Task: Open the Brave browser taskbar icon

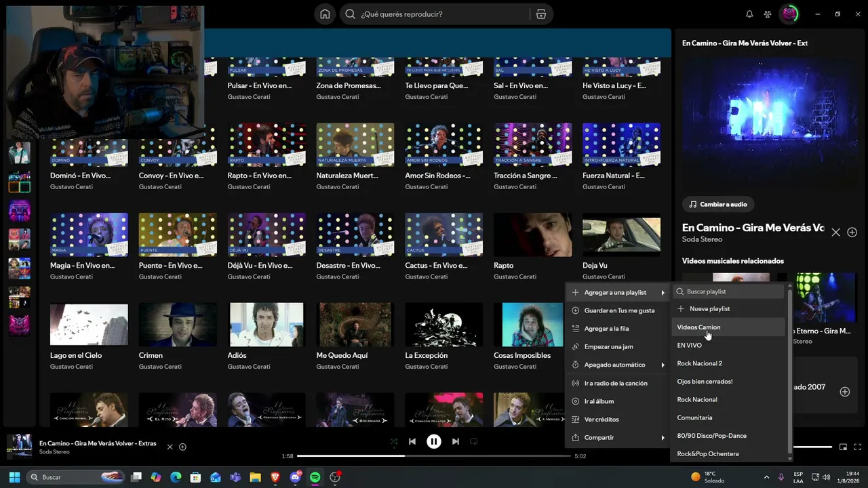Action: pos(275,477)
